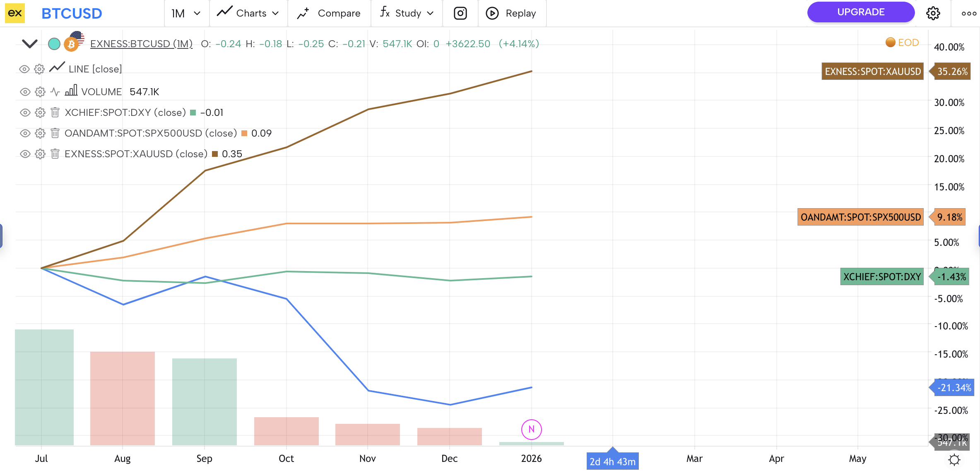The image size is (980, 471).
Task: Open the Compare menu item
Action: pos(329,13)
